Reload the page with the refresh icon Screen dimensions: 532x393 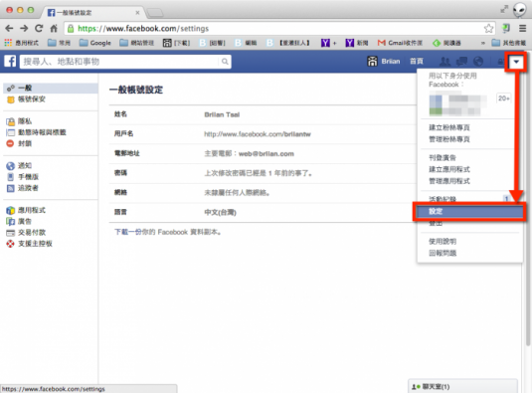tap(39, 29)
